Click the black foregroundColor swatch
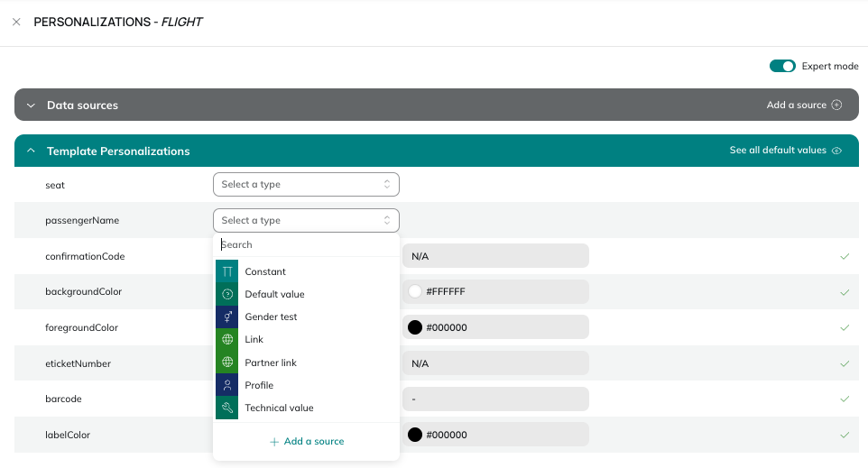 415,327
